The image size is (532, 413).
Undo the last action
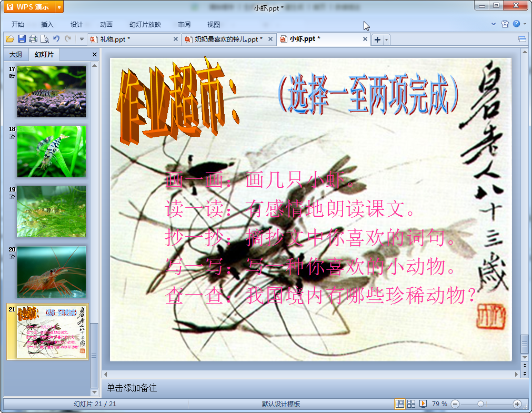coord(56,39)
